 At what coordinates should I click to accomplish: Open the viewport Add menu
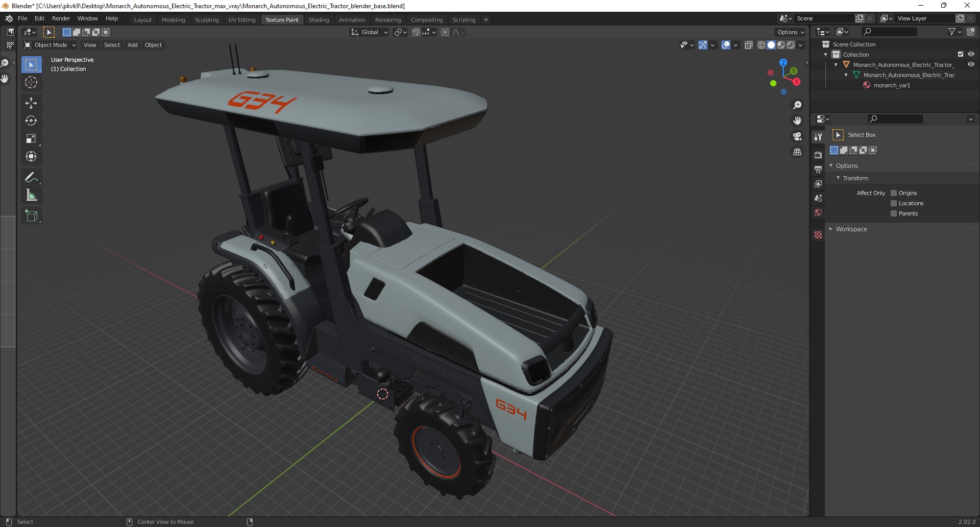[x=132, y=45]
